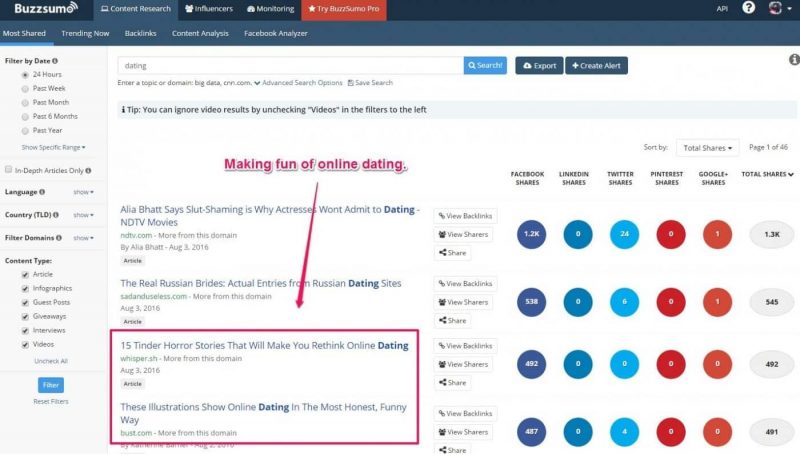Open the Sort by Total Shares dropdown
The image size is (800, 454).
tap(707, 148)
